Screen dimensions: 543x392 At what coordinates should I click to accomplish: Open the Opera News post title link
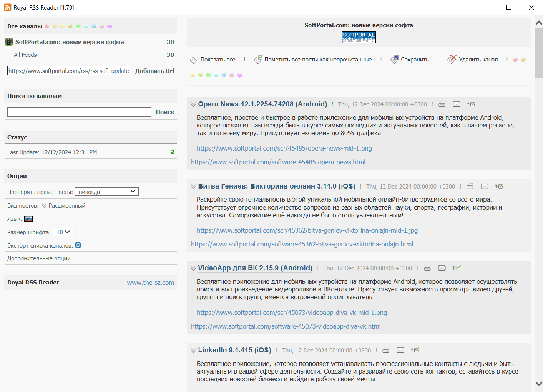tap(263, 104)
